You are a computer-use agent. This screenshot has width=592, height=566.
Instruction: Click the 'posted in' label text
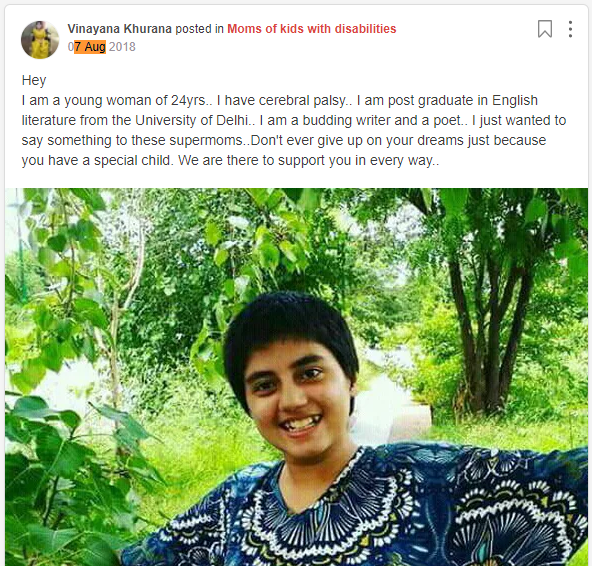pyautogui.click(x=199, y=29)
